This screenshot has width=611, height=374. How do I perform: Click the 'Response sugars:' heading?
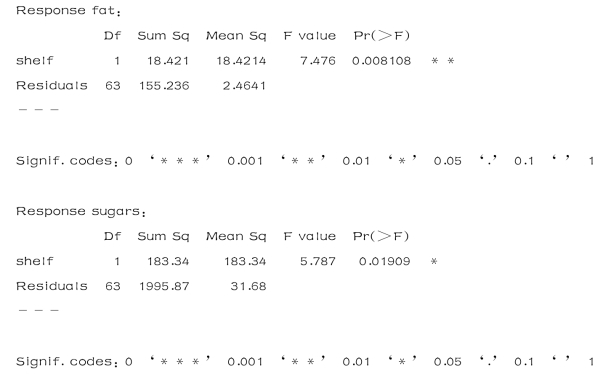point(81,212)
